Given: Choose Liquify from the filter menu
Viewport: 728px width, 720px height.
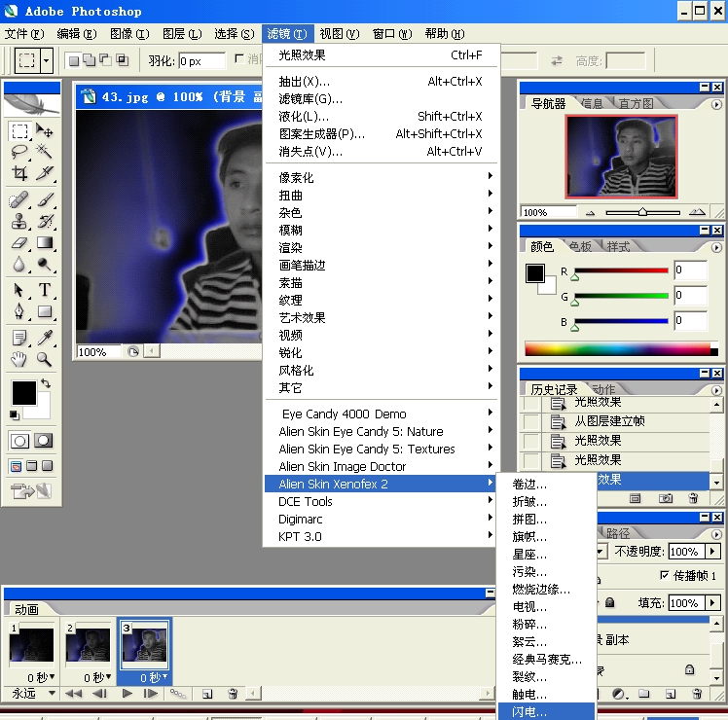Looking at the screenshot, I should [381, 116].
